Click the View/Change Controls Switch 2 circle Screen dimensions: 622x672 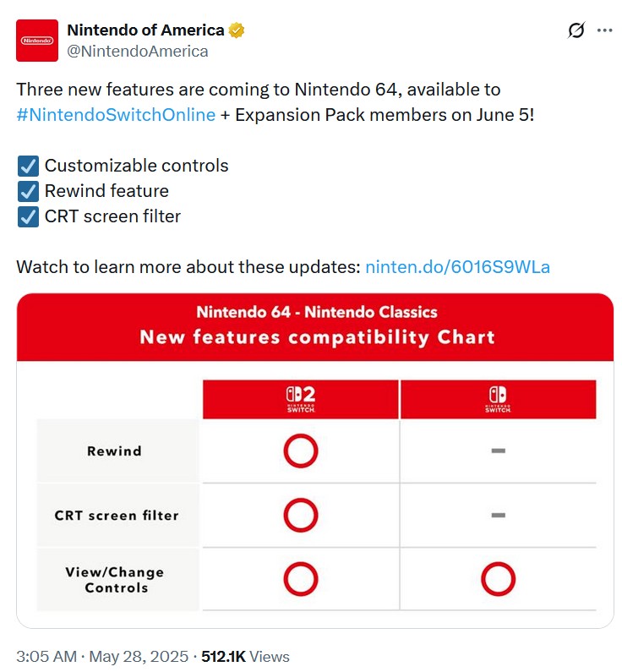coord(300,579)
